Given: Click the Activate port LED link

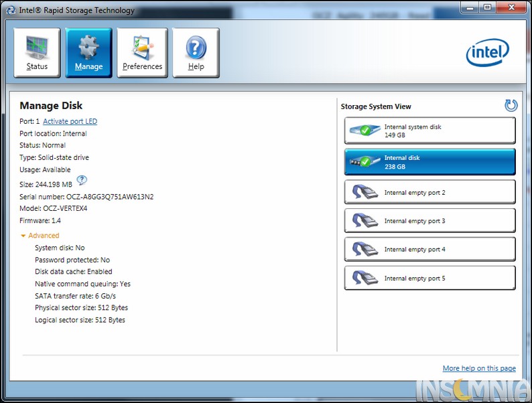Looking at the screenshot, I should pyautogui.click(x=70, y=121).
